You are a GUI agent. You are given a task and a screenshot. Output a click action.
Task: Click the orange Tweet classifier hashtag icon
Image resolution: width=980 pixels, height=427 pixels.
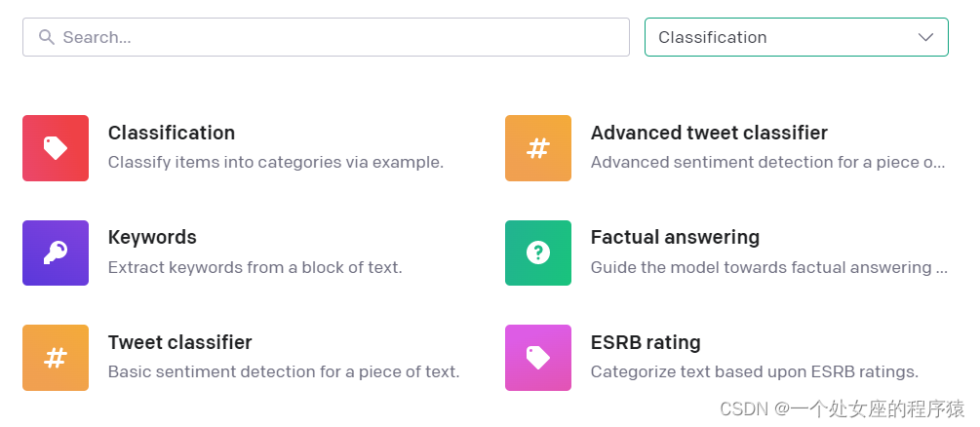pyautogui.click(x=56, y=358)
